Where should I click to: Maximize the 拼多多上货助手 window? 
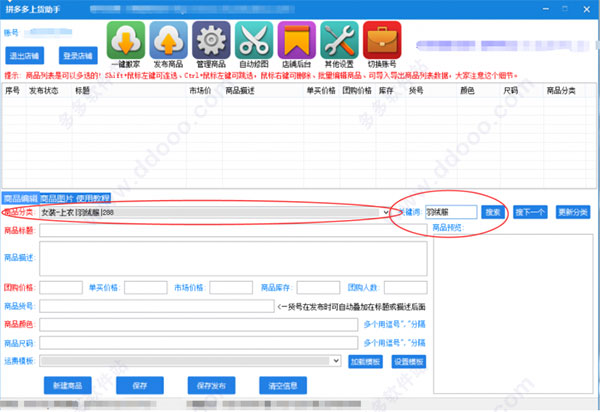(565, 9)
